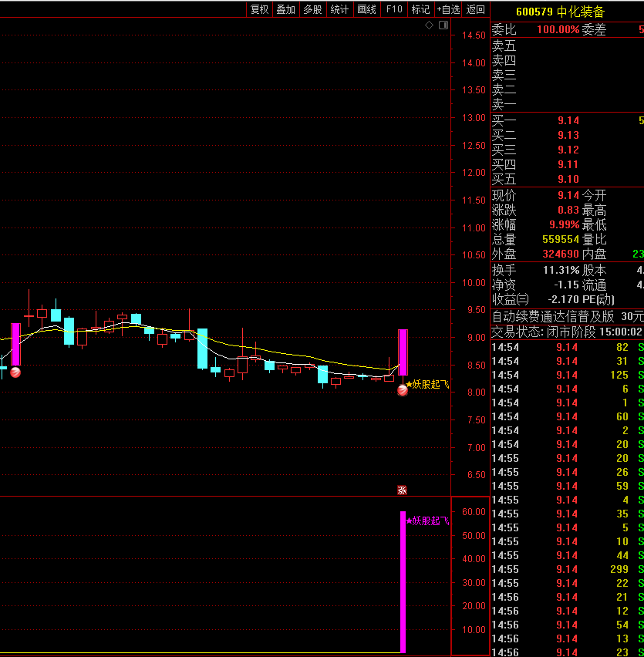644x657 pixels.
Task: Select the latest magenta limit-up candle
Action: (403, 352)
